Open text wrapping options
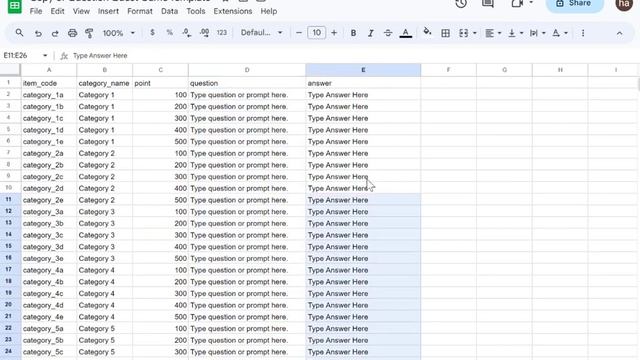This screenshot has height=360, width=640. [537, 33]
